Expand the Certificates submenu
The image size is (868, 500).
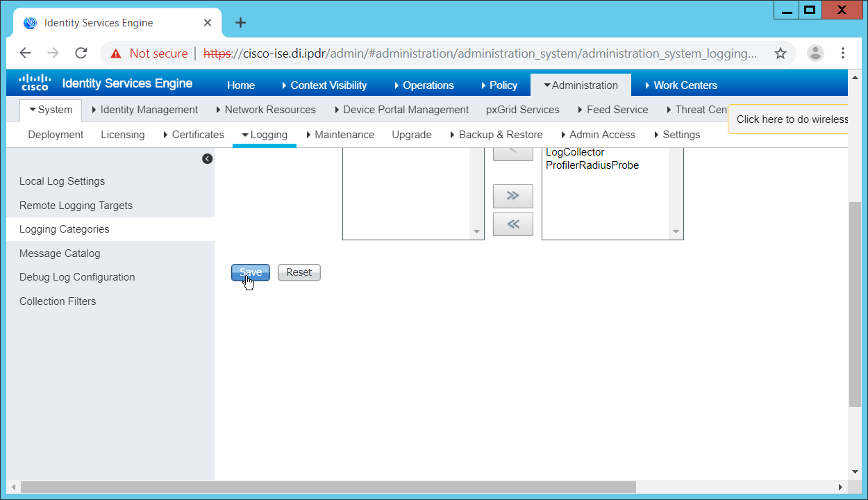tap(194, 135)
